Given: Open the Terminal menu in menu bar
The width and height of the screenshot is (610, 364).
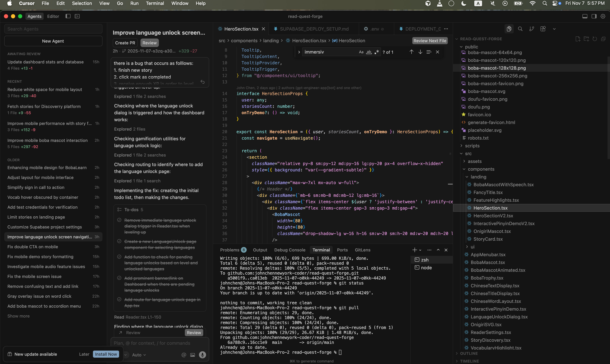Looking at the screenshot, I should 155,3.
